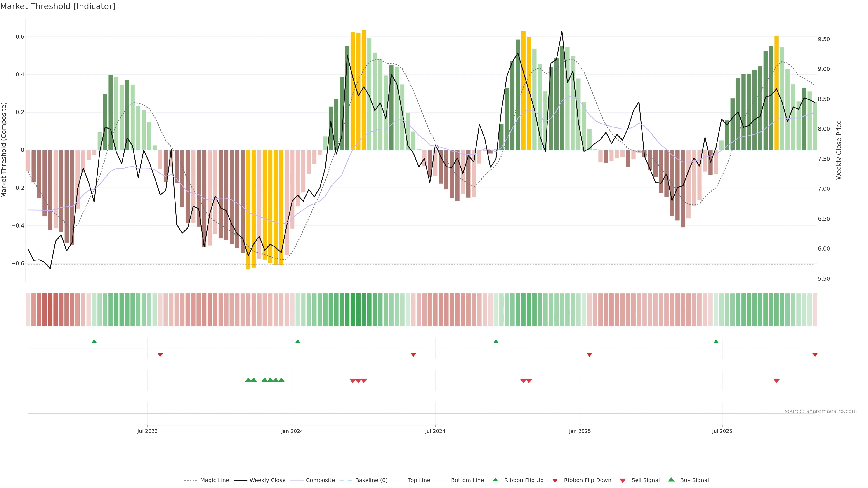Click the Top Line legend entry
Screen dimensions: 868x488
pyautogui.click(x=419, y=480)
